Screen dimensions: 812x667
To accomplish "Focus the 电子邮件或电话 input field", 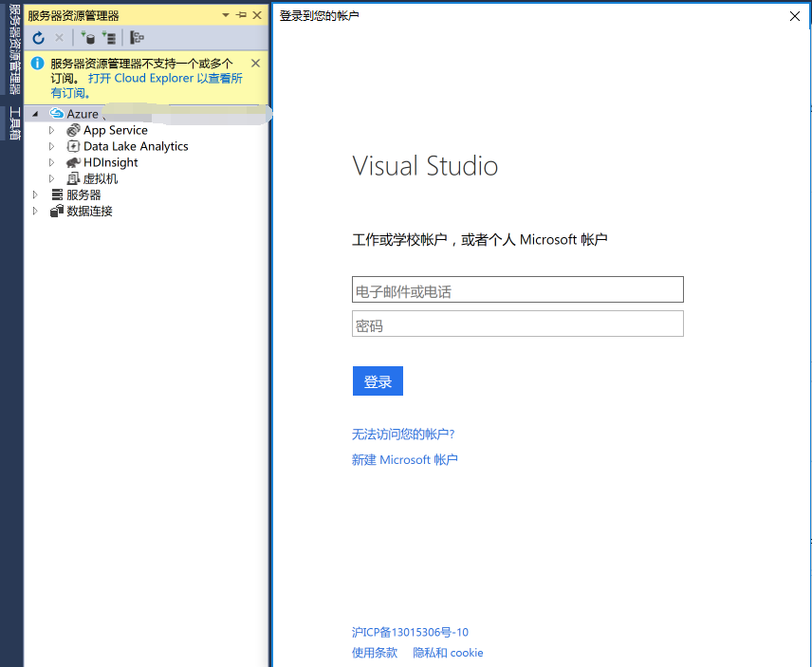I will click(517, 290).
